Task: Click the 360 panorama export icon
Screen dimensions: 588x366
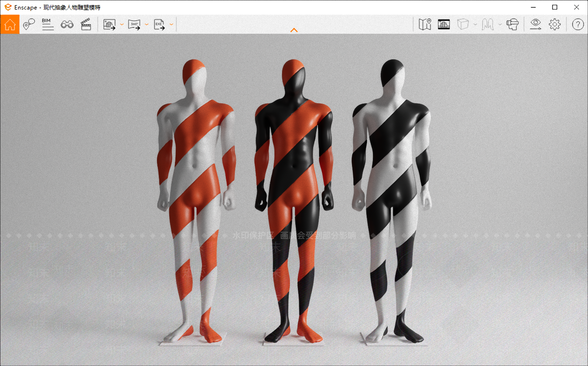Action: 134,25
